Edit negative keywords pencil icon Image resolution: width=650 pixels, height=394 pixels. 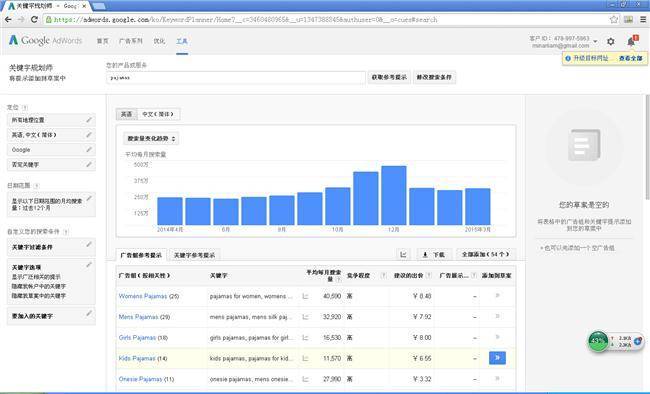(89, 165)
